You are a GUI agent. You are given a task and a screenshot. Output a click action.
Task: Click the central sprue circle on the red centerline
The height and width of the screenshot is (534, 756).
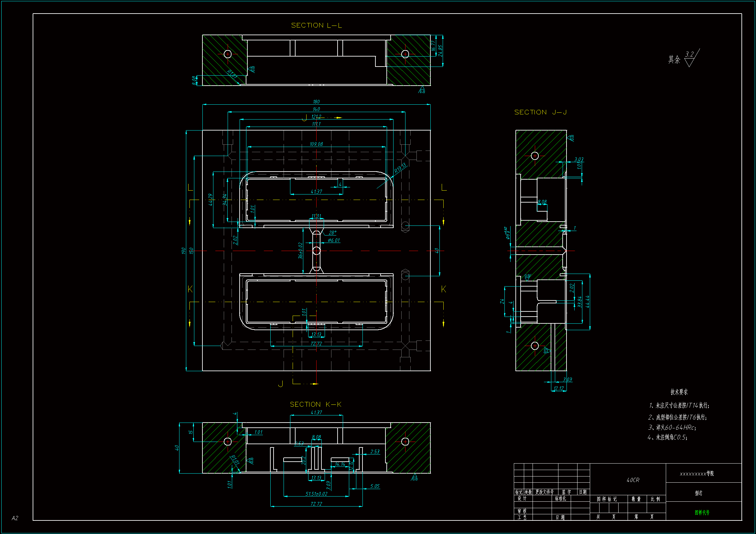pos(317,251)
